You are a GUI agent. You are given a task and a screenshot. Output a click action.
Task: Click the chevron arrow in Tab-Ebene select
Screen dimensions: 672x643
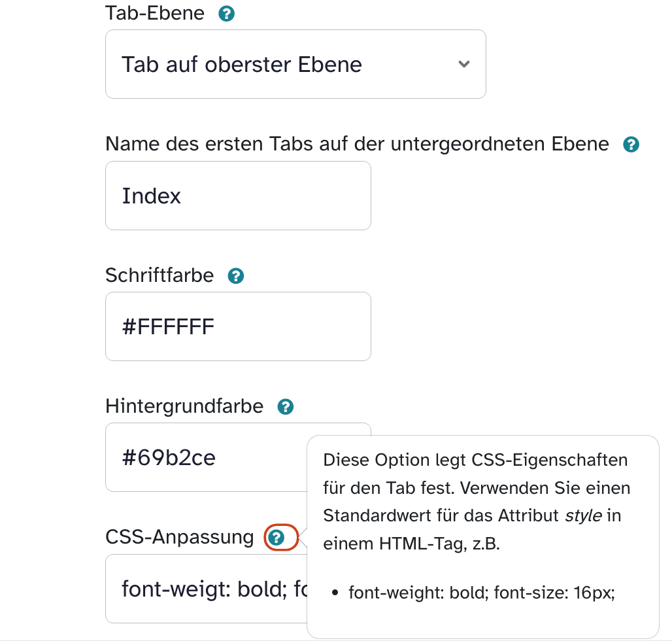[x=464, y=64]
